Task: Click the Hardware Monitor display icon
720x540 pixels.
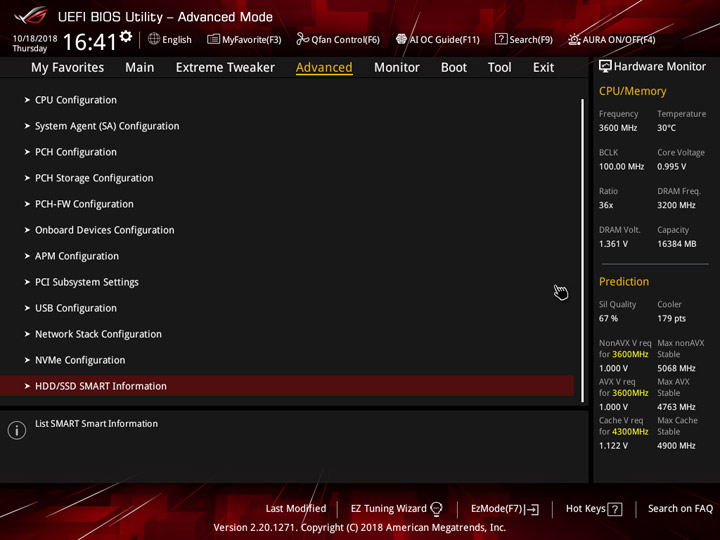Action: [x=605, y=66]
